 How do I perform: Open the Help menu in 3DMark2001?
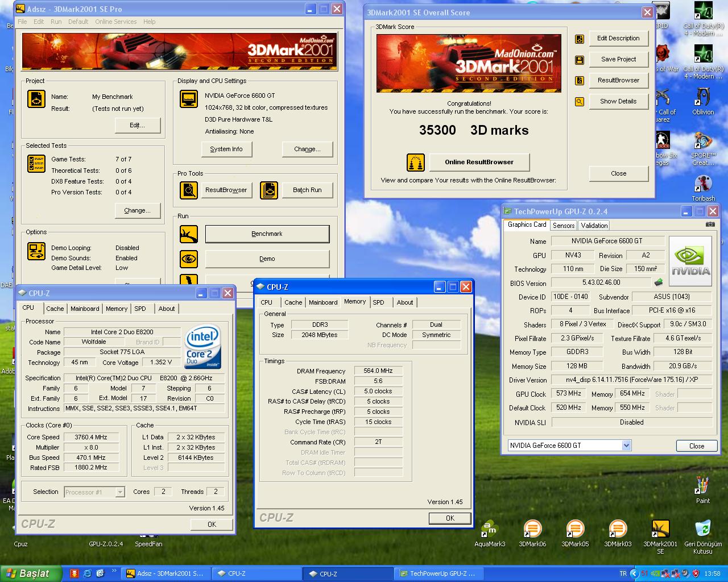(149, 22)
